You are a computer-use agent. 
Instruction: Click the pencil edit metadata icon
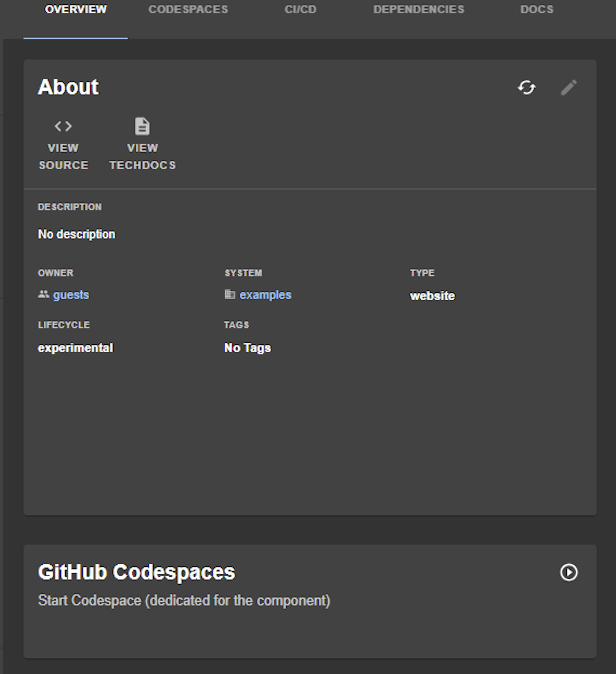coord(569,88)
